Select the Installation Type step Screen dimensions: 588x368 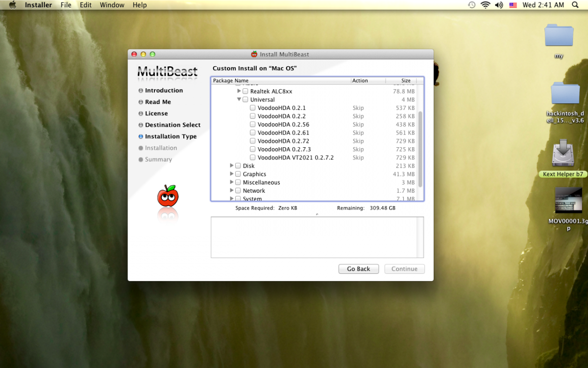tap(171, 136)
